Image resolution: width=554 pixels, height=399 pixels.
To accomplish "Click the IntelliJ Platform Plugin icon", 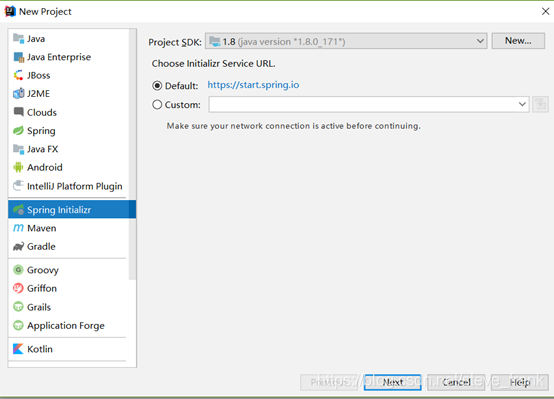I will tap(18, 186).
